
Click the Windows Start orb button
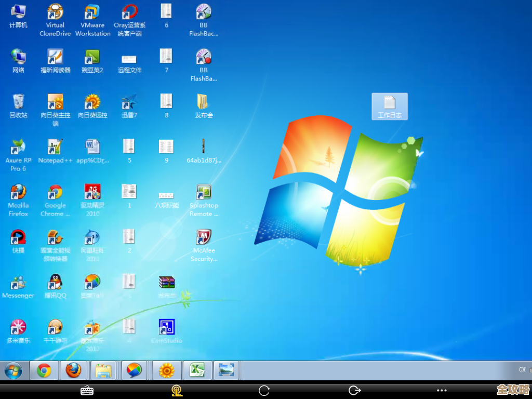(x=14, y=370)
